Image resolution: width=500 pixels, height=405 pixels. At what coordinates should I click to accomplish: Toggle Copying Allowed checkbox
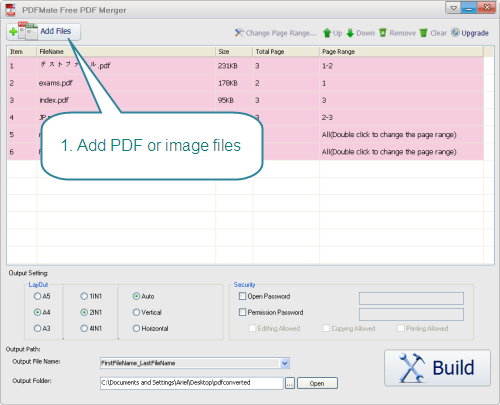tap(326, 328)
